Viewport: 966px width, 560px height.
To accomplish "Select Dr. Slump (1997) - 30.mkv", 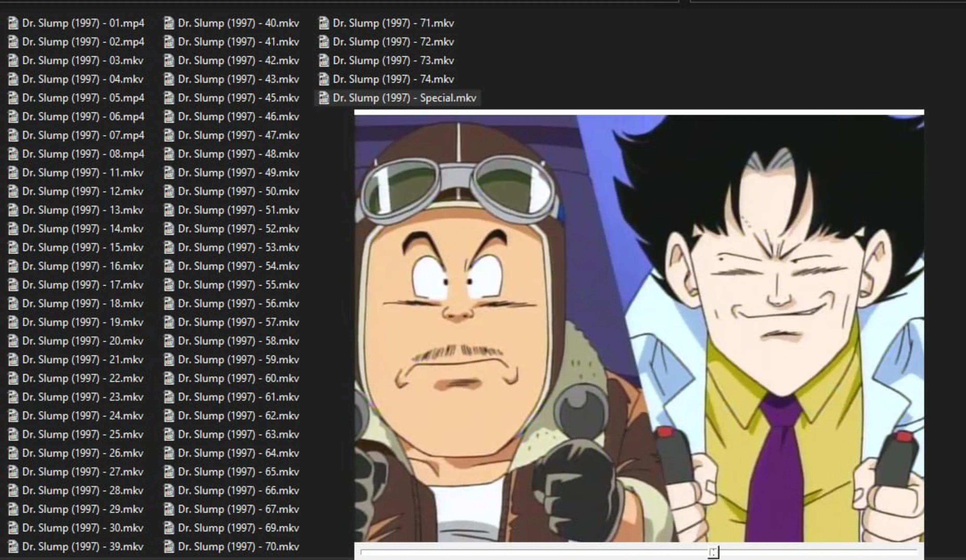I will point(76,528).
